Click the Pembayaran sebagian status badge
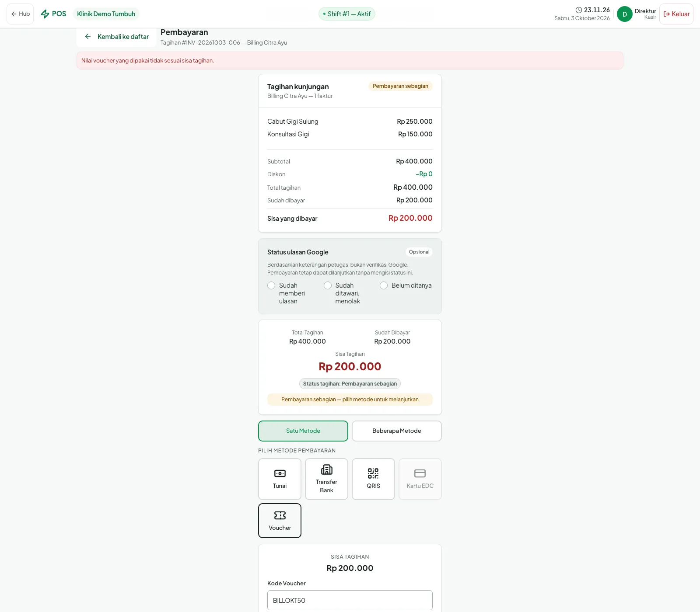Screen dimensions: 700x612 click(x=400, y=86)
